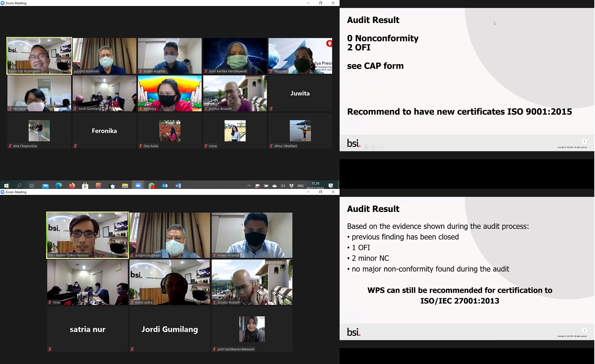
Task: Open Outlook from the taskbar
Action: [165, 185]
